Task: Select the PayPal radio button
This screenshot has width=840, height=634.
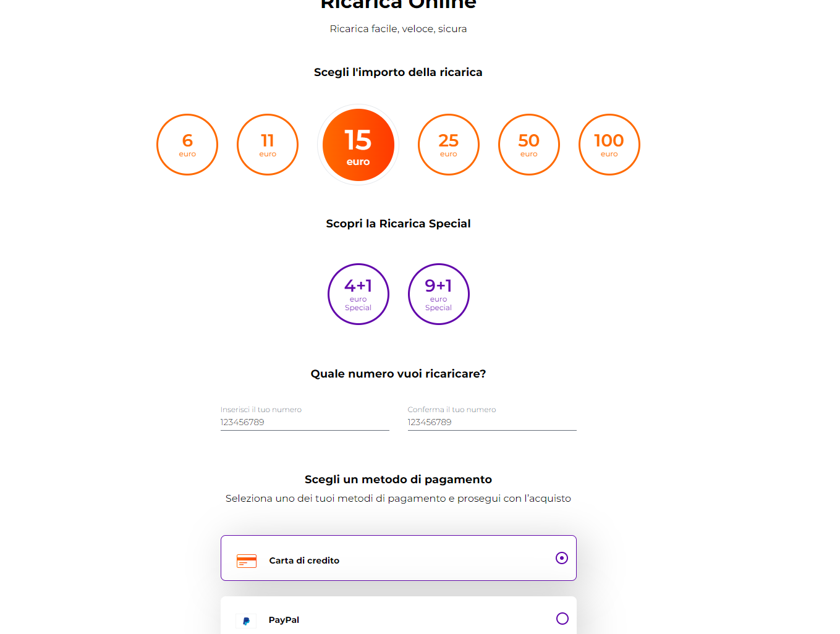Action: pos(562,619)
